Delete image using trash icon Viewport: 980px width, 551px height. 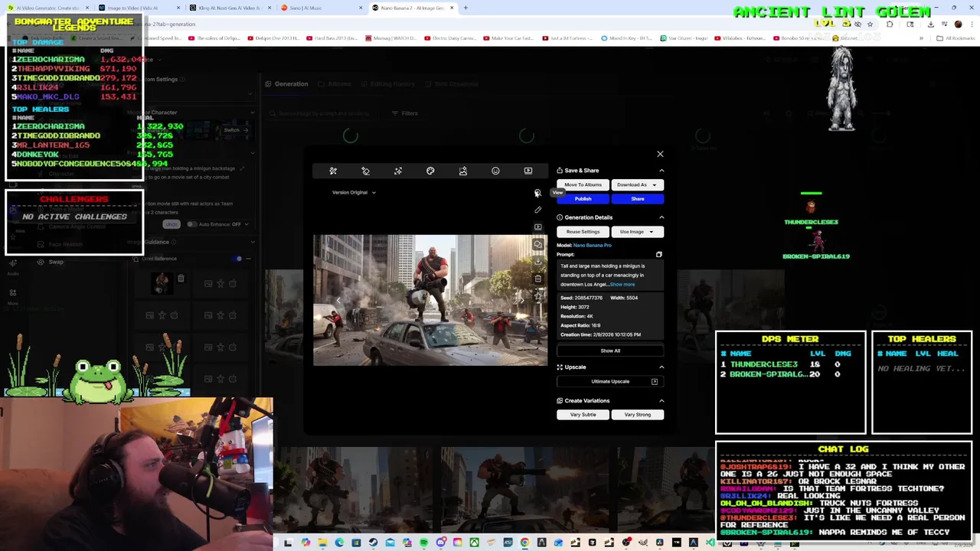click(x=537, y=279)
